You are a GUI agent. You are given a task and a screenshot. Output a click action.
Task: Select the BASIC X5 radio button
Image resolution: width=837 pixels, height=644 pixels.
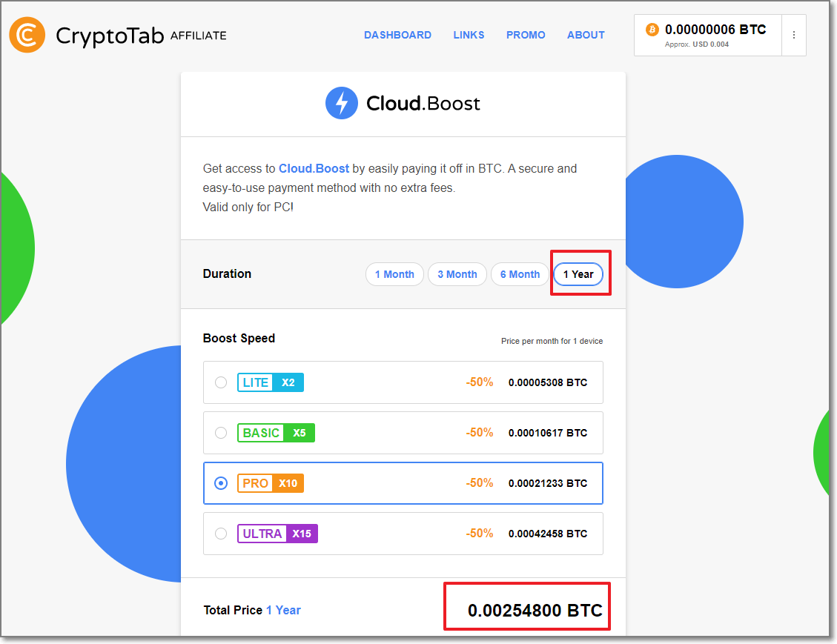coord(221,433)
